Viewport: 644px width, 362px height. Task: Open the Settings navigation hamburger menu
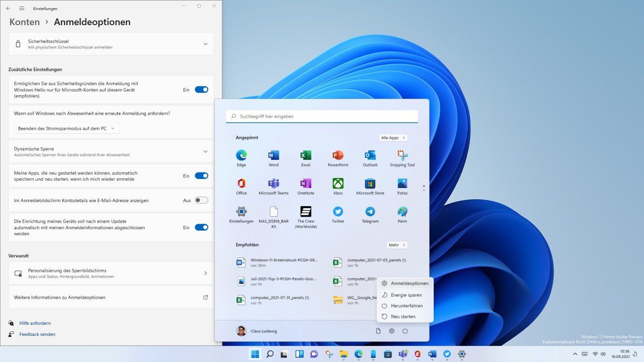pos(22,9)
